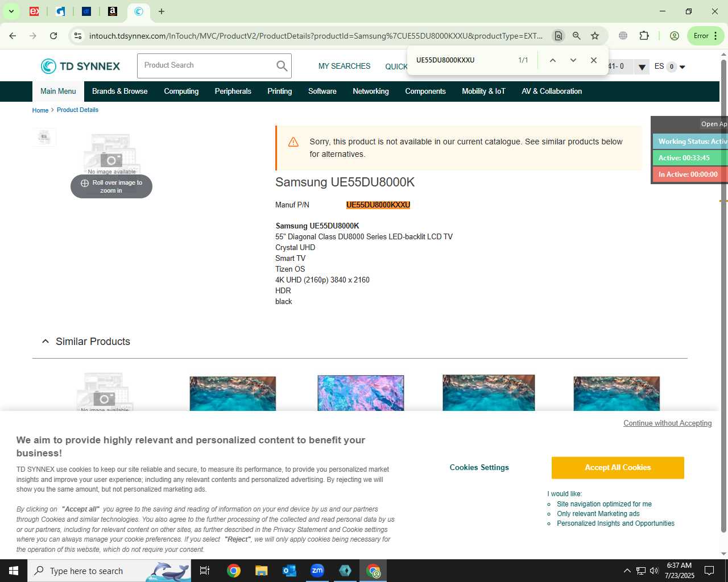Switch to the Amazon browser tab
Image resolution: width=728 pixels, height=582 pixels.
(x=113, y=11)
